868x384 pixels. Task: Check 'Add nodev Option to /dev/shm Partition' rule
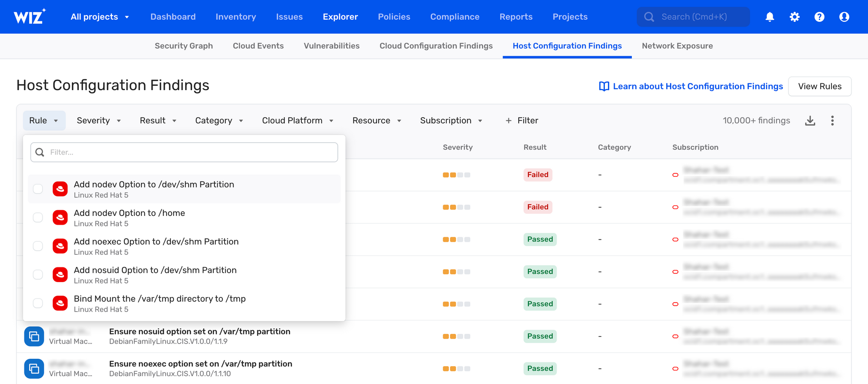(38, 189)
